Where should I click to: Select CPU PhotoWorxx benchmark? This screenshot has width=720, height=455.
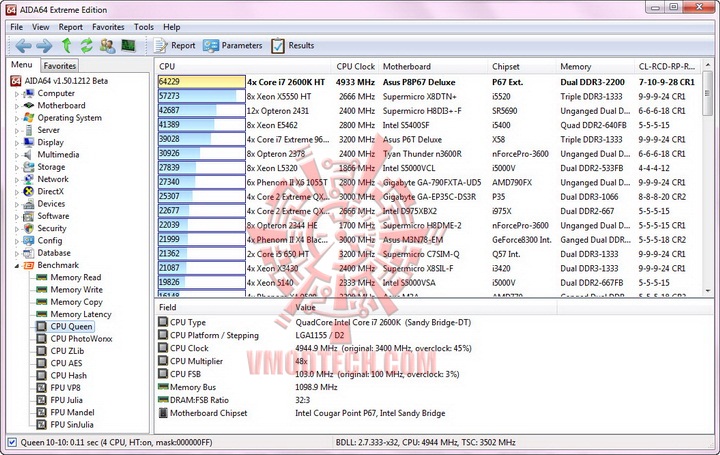[x=81, y=339]
